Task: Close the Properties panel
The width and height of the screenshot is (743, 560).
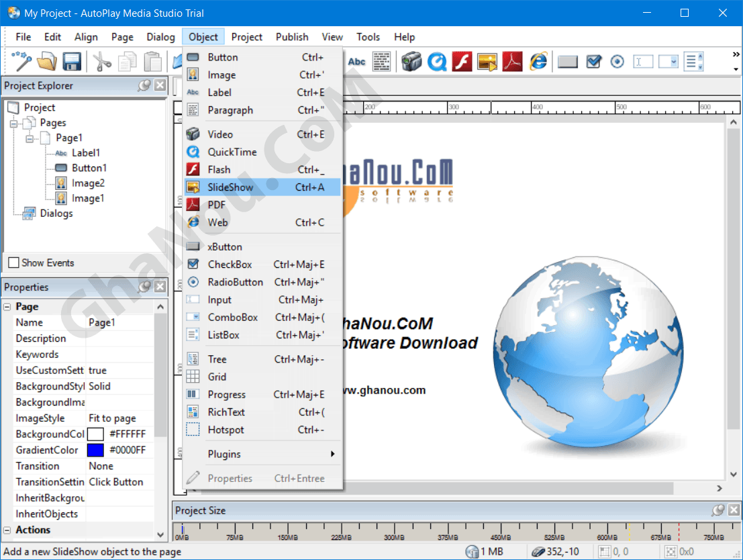Action: click(x=160, y=287)
